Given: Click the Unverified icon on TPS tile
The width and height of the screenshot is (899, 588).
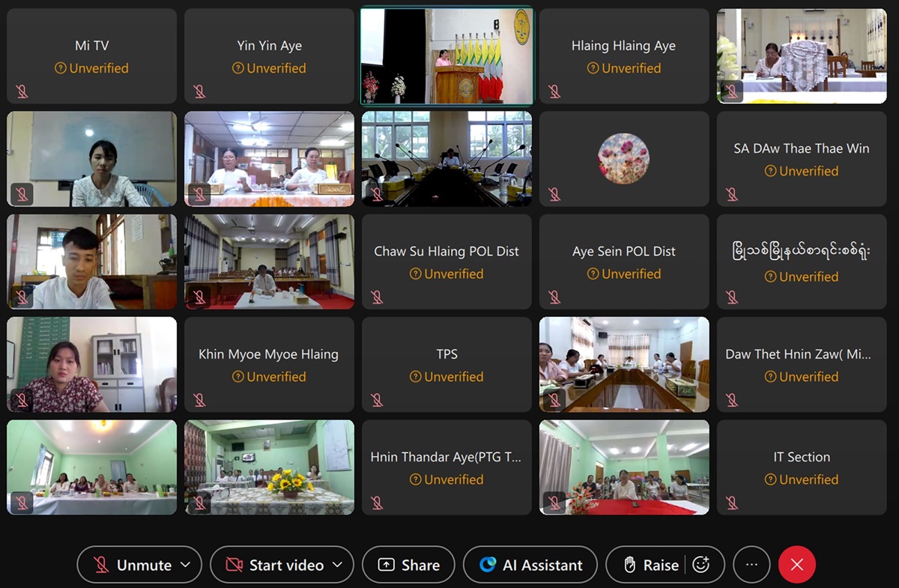Looking at the screenshot, I should pyautogui.click(x=416, y=377).
